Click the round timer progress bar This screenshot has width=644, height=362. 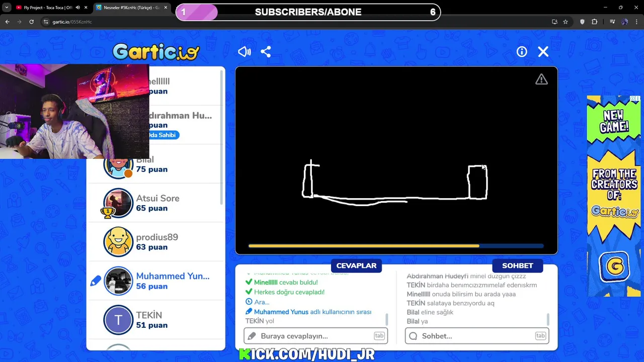[396, 246]
